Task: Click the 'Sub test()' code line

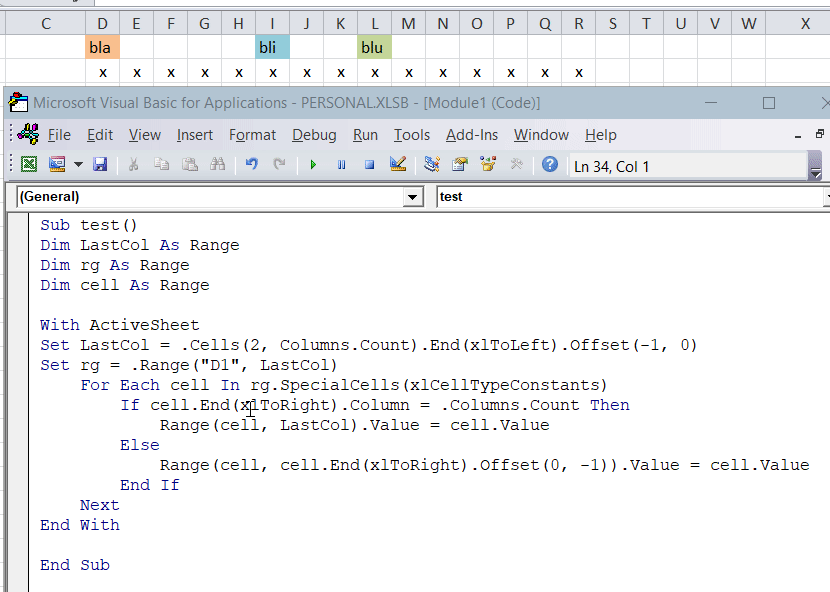Action: tap(89, 225)
